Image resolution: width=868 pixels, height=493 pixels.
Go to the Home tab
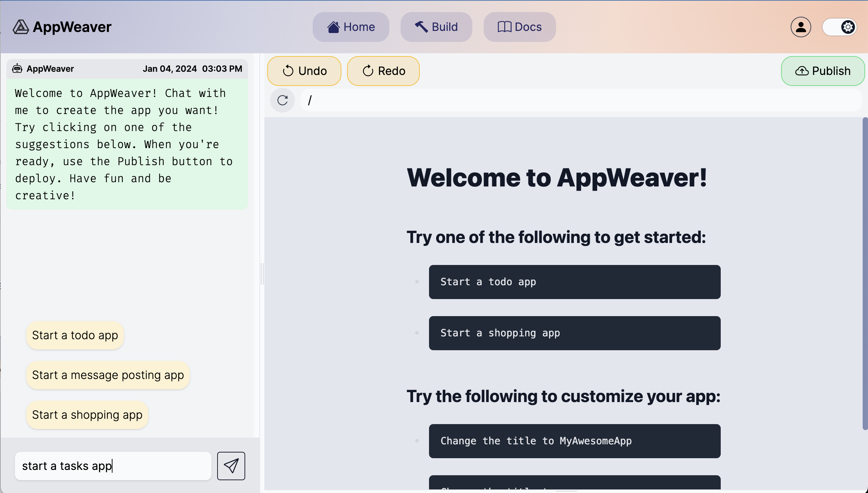tap(351, 27)
